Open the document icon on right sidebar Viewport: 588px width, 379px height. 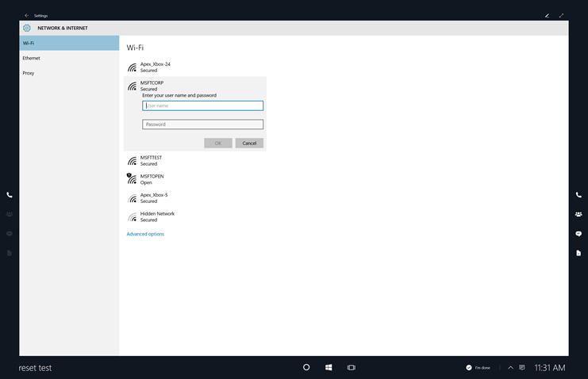[x=578, y=253]
